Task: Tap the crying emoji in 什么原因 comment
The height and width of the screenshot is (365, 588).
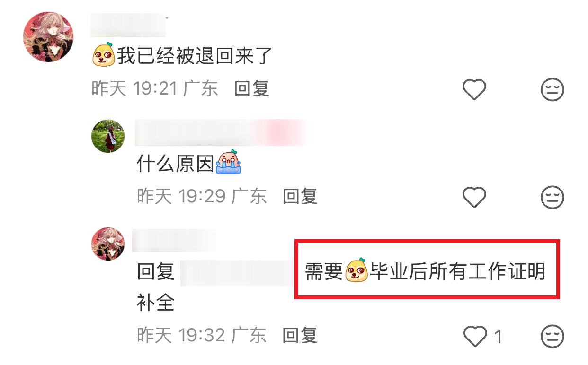Action: [x=228, y=162]
